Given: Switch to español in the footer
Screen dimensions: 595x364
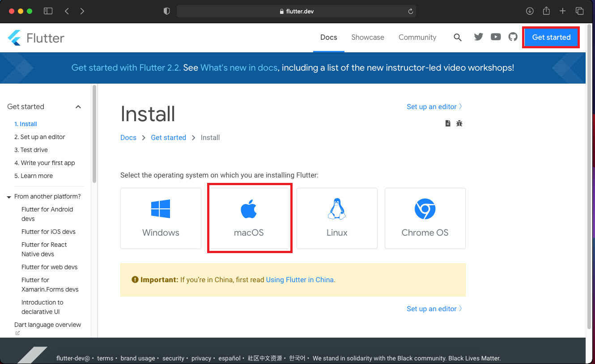Looking at the screenshot, I should click(x=229, y=358).
